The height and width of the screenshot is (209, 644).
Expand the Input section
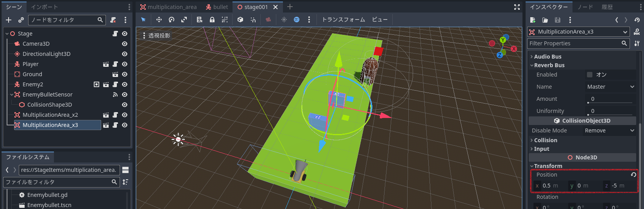(x=531, y=149)
